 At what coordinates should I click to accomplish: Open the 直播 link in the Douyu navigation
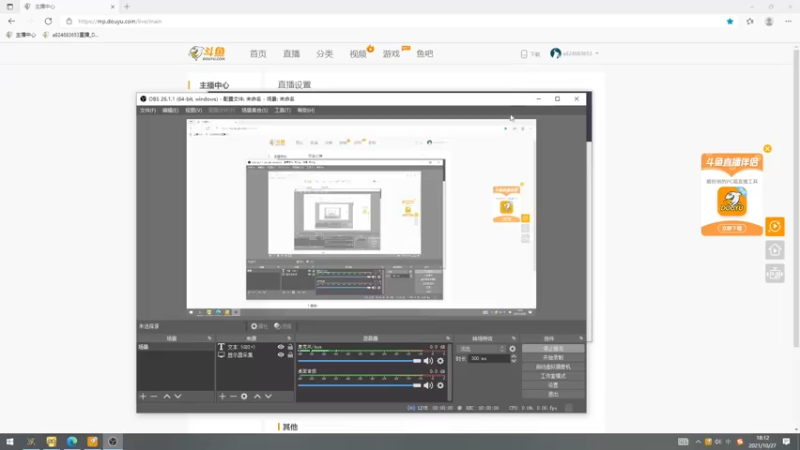click(x=291, y=54)
